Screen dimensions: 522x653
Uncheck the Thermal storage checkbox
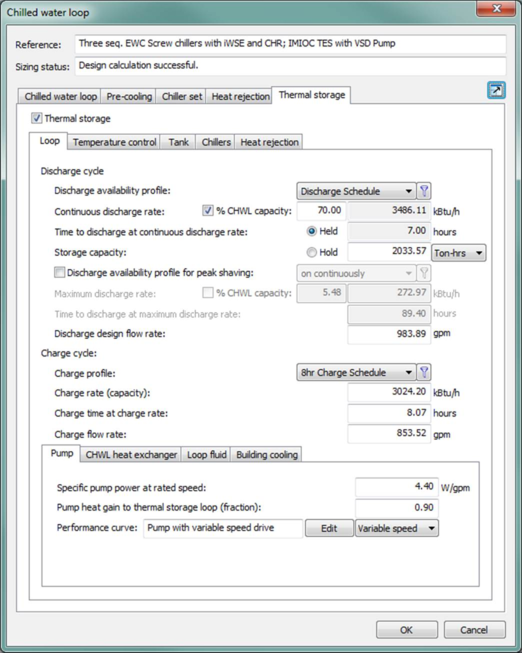[37, 118]
